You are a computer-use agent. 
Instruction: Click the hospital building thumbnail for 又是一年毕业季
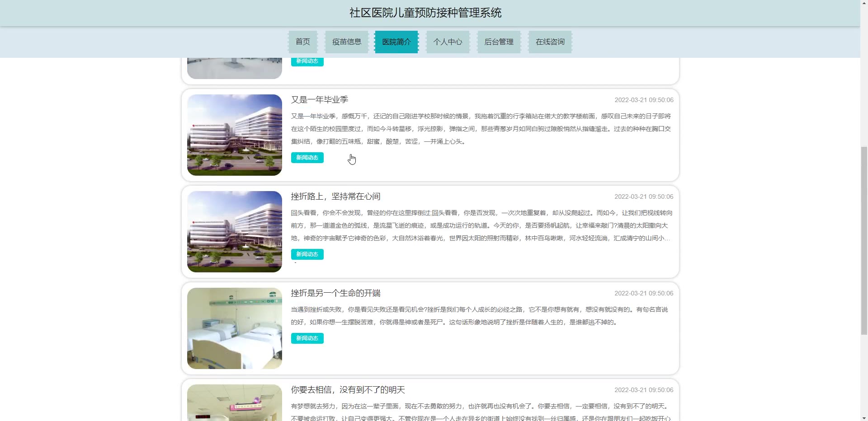pyautogui.click(x=234, y=135)
